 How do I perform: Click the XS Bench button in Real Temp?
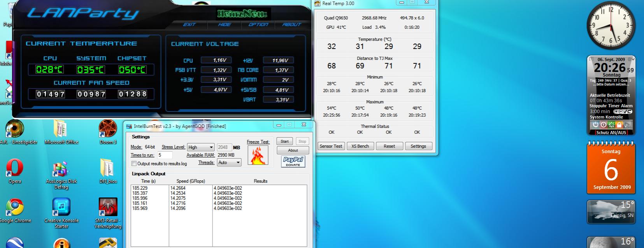pos(360,146)
